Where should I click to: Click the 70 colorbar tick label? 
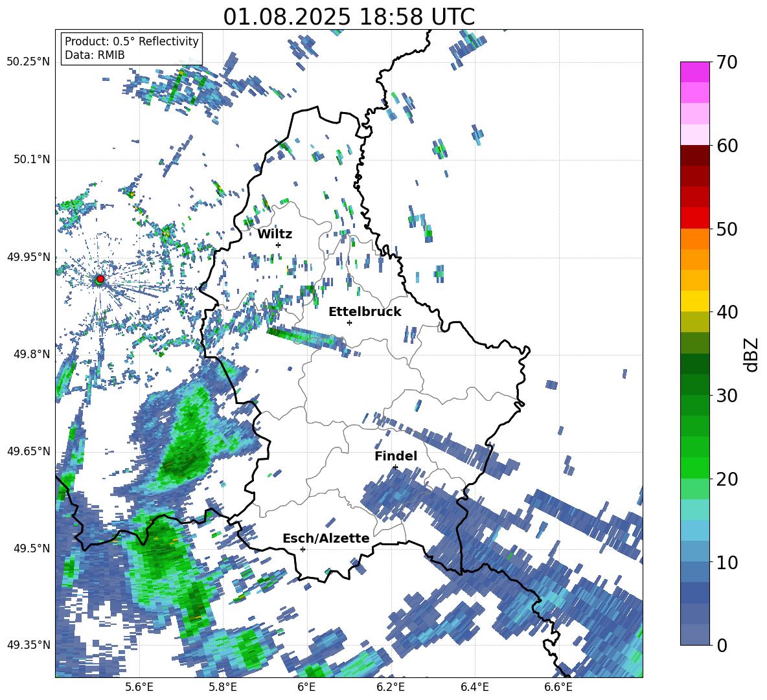pyautogui.click(x=727, y=62)
